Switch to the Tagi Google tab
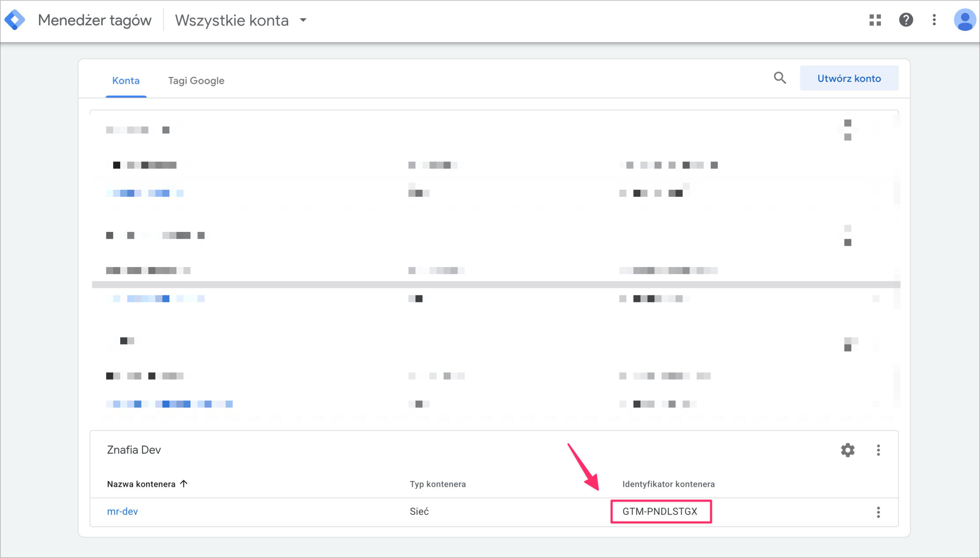The width and height of the screenshot is (980, 558). [196, 80]
